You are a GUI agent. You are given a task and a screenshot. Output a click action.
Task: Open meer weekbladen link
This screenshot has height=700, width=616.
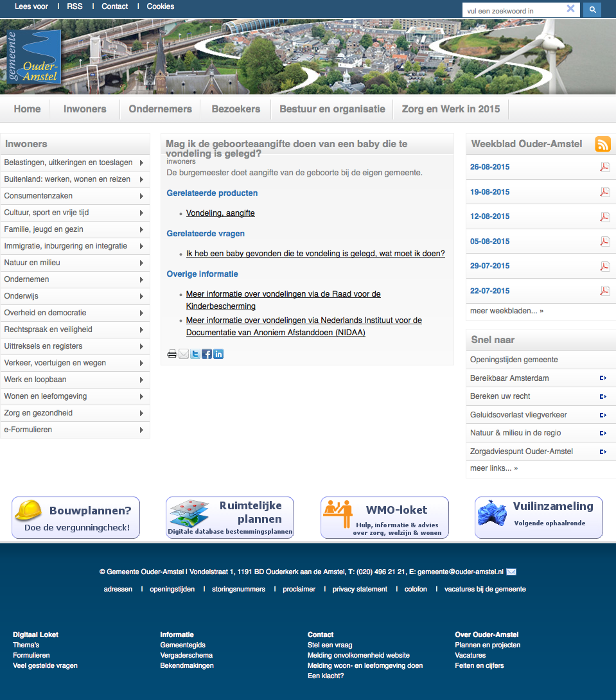tap(507, 311)
